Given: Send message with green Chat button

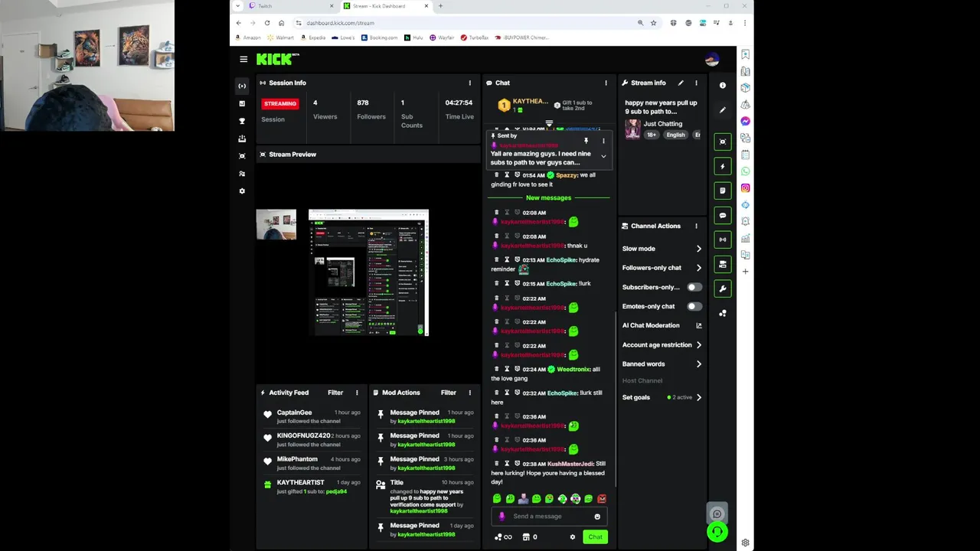Looking at the screenshot, I should coord(595,537).
